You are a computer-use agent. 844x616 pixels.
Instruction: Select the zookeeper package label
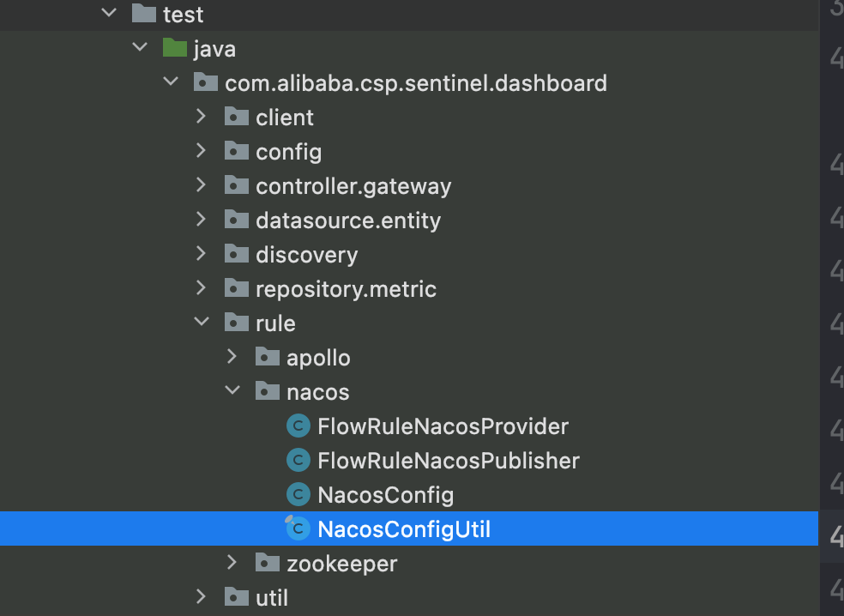[342, 565]
